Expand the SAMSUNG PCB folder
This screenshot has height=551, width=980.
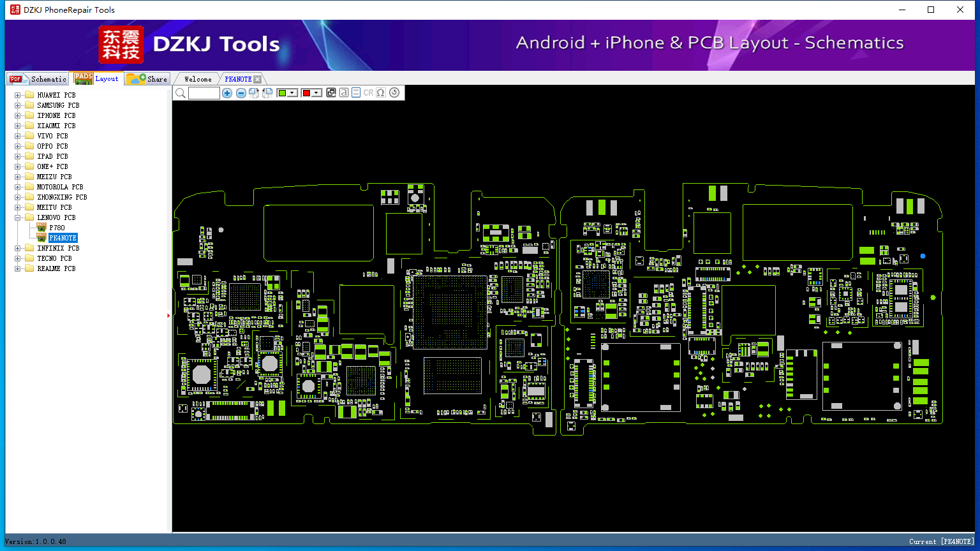18,105
